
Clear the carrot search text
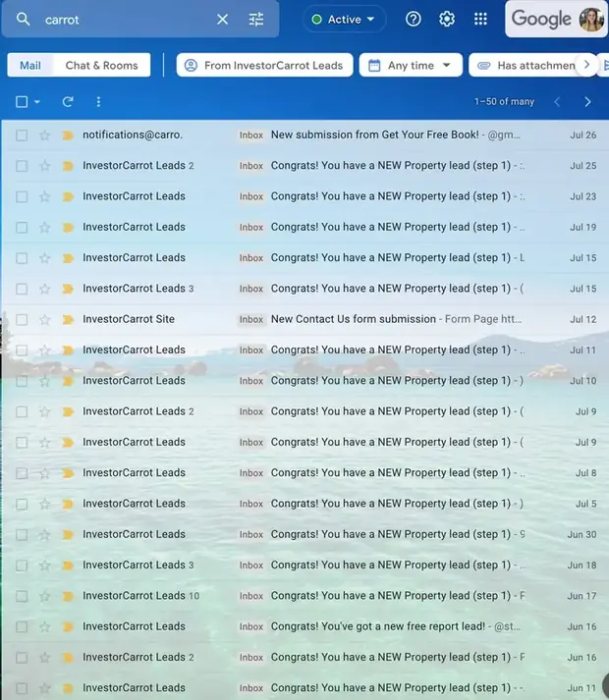(223, 20)
